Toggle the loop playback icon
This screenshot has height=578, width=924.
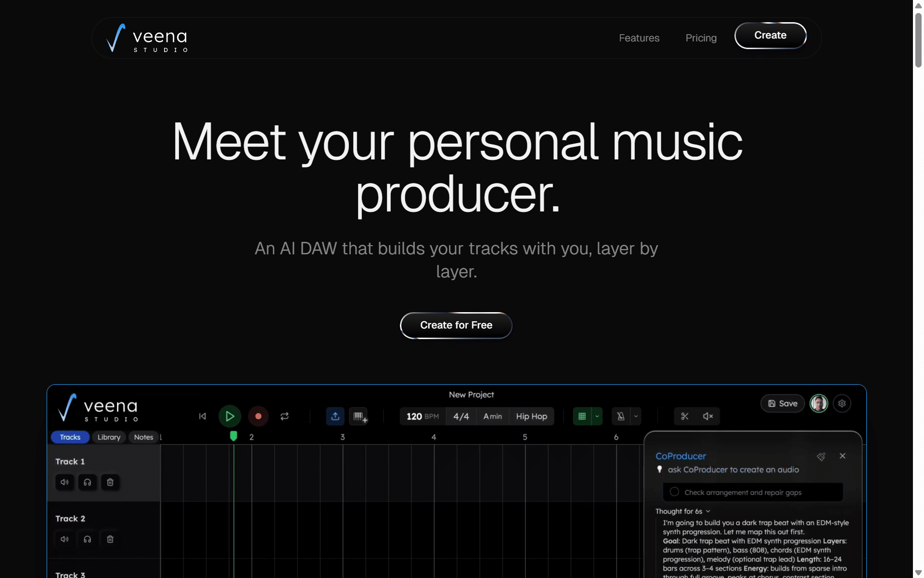[284, 416]
